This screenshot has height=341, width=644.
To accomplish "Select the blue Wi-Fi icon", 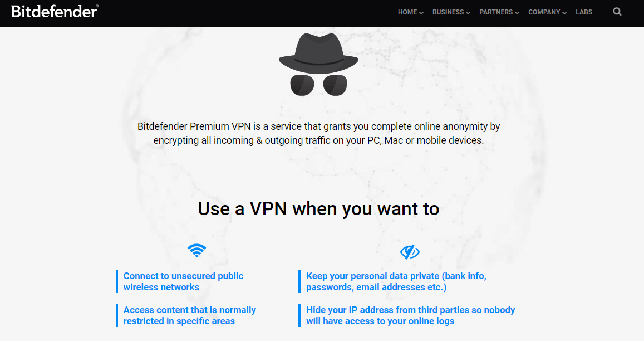I will [196, 251].
